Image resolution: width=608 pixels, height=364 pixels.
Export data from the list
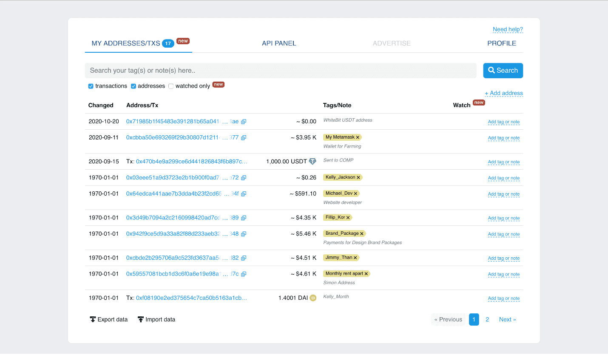[108, 319]
